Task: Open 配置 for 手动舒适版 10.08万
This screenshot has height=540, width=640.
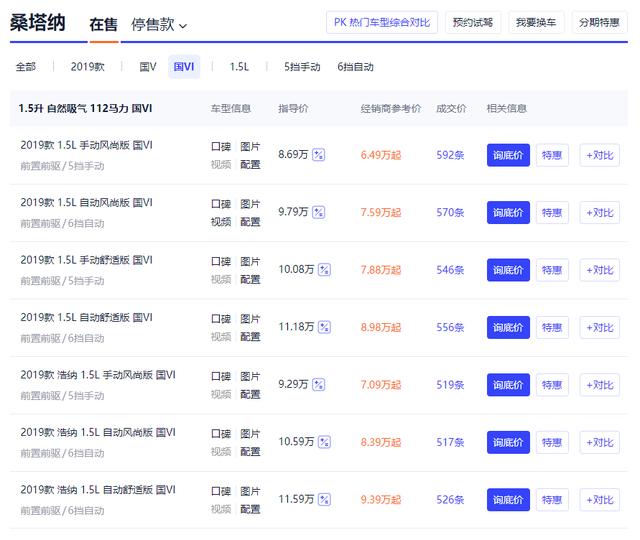Action: pyautogui.click(x=250, y=279)
